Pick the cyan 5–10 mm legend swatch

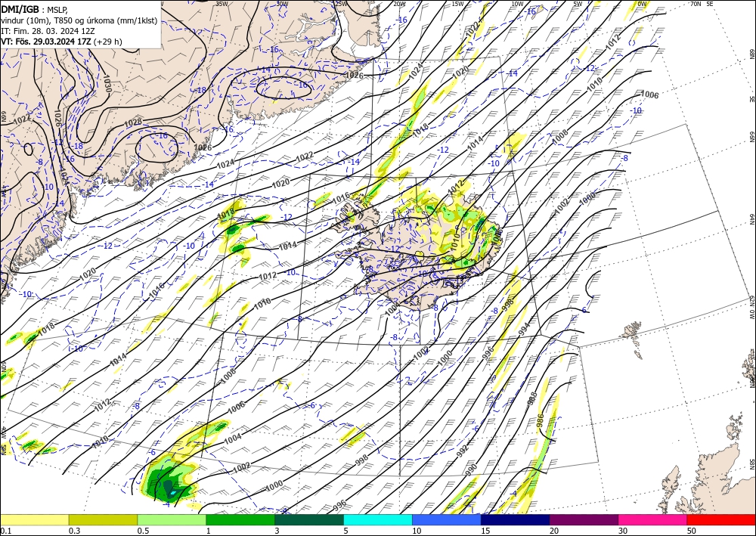378,519
